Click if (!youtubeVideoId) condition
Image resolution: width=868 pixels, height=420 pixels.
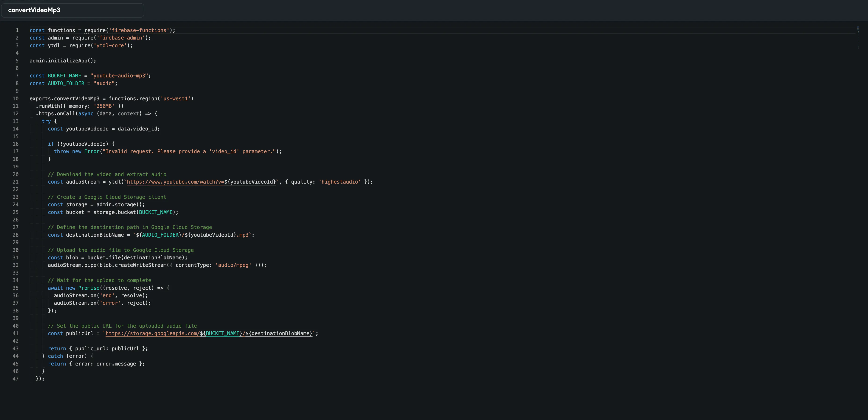pyautogui.click(x=78, y=144)
